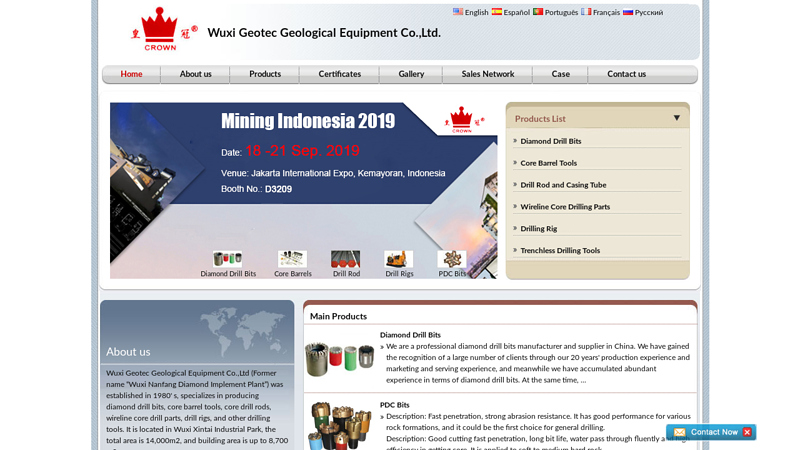The width and height of the screenshot is (800, 450).
Task: Click the Diamond Drill Bits product image
Action: (339, 359)
